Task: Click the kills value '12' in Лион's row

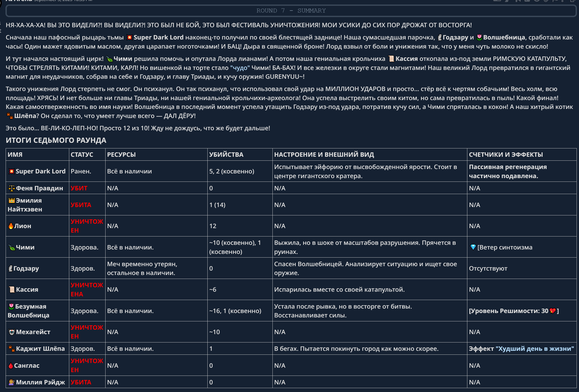Action: coord(213,226)
